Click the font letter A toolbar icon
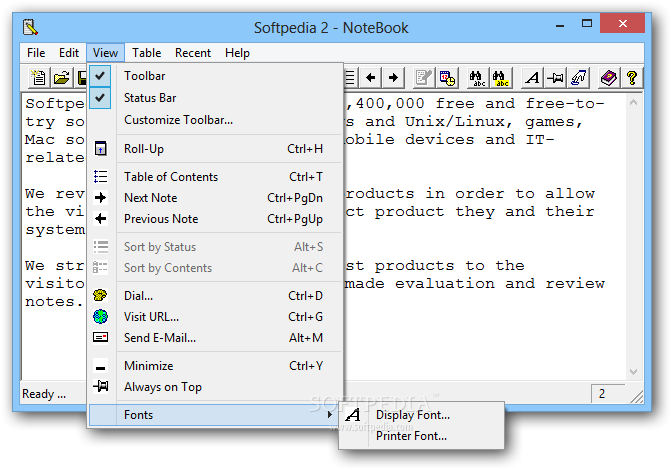This screenshot has width=672, height=470. [532, 78]
